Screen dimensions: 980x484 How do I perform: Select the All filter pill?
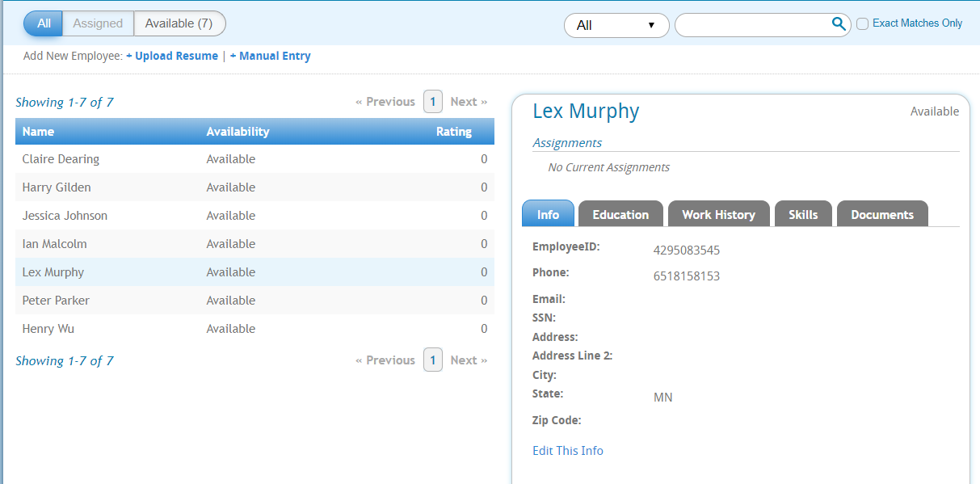point(44,23)
